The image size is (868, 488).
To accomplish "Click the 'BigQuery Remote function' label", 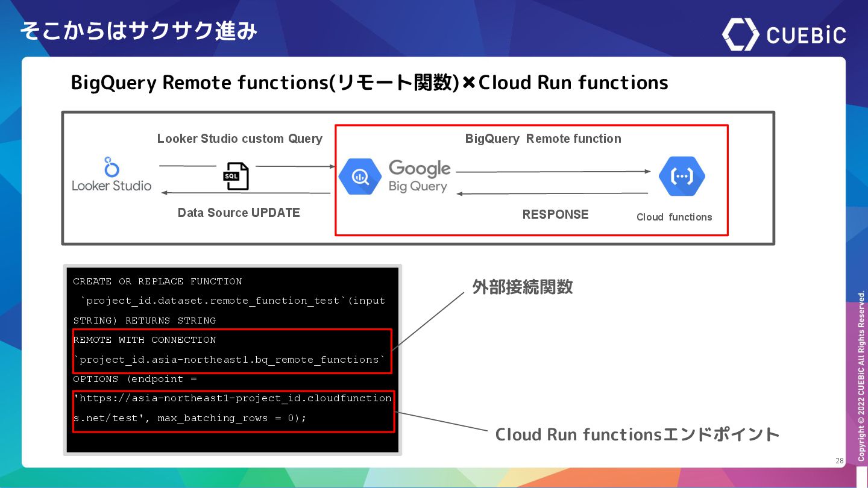I will pyautogui.click(x=543, y=139).
